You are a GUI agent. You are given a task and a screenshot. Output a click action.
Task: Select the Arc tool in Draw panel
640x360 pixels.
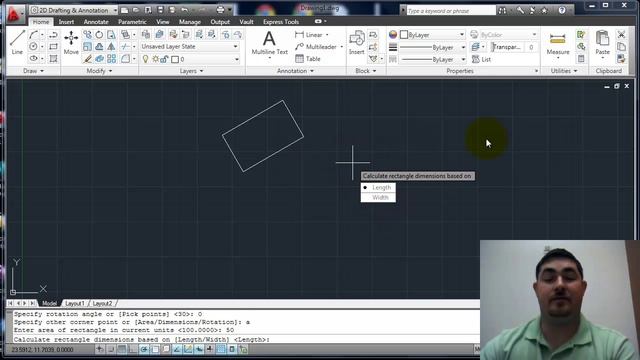(33, 35)
